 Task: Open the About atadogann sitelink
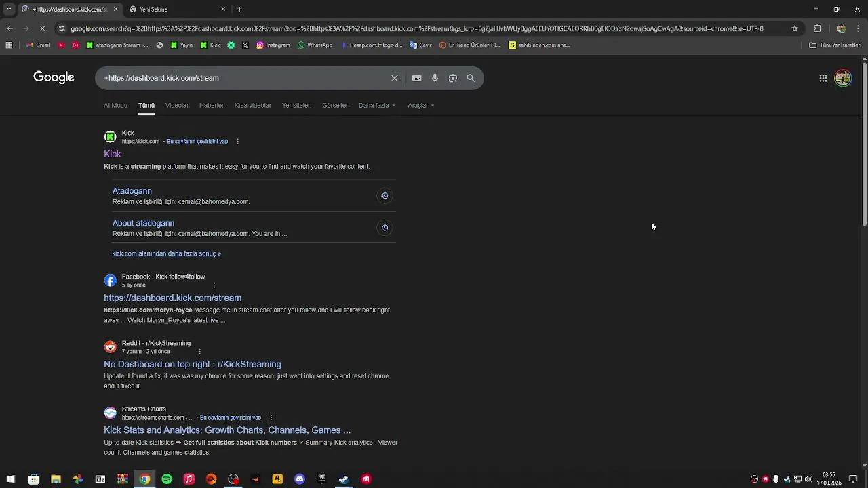[x=143, y=223]
